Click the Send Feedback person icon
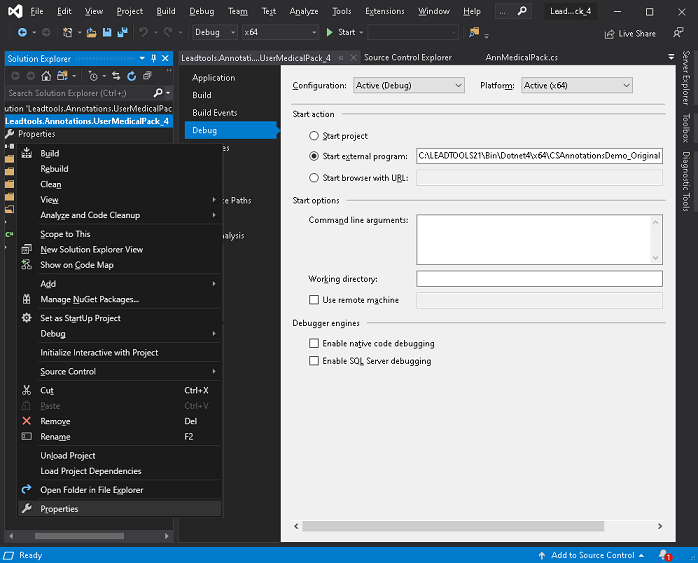The height and width of the screenshot is (563, 698). click(678, 32)
